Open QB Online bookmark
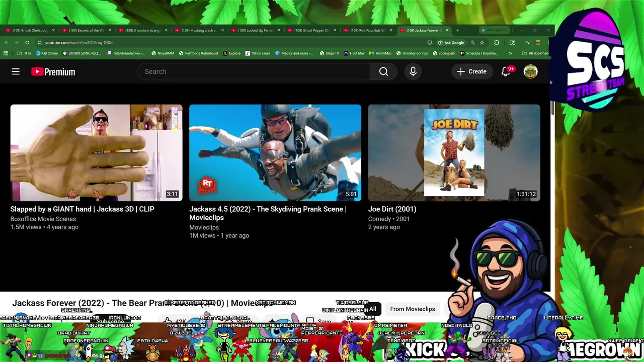This screenshot has width=644, height=362. coord(47,53)
